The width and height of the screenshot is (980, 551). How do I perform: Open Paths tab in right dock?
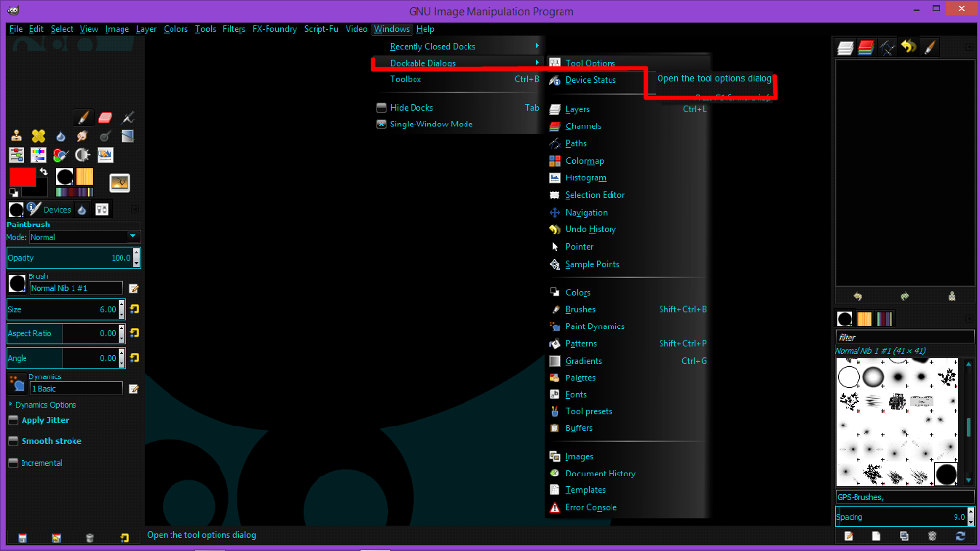click(888, 47)
